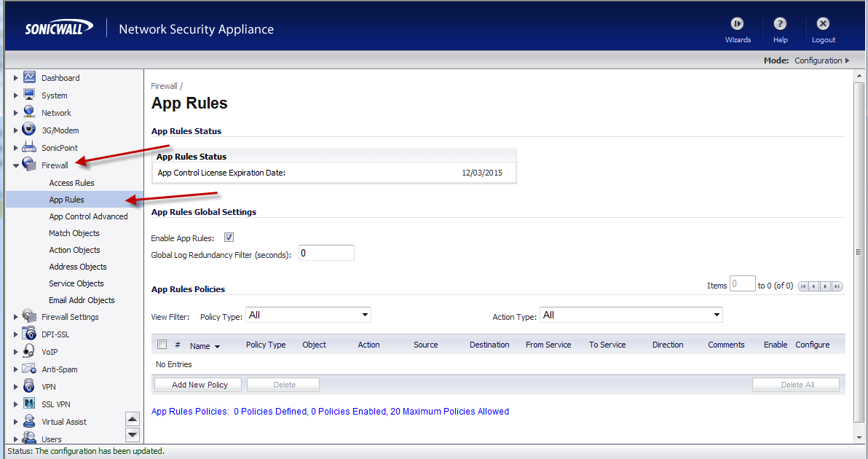Check the select-all policies checkbox

point(162,345)
